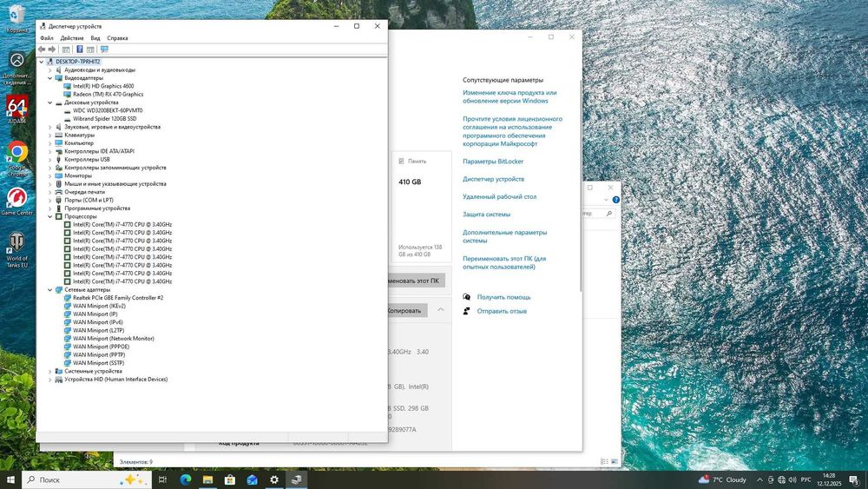The width and height of the screenshot is (868, 489).
Task: Open the Параметры BitLocker link
Action: pyautogui.click(x=493, y=162)
